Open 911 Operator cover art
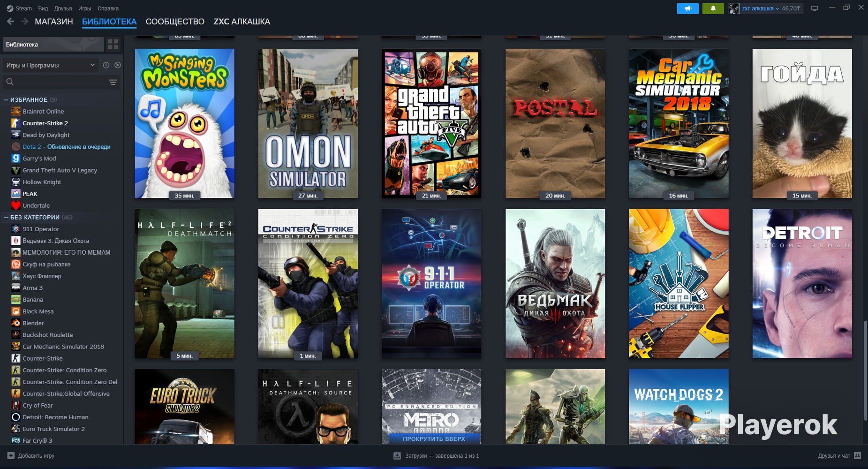 click(431, 284)
